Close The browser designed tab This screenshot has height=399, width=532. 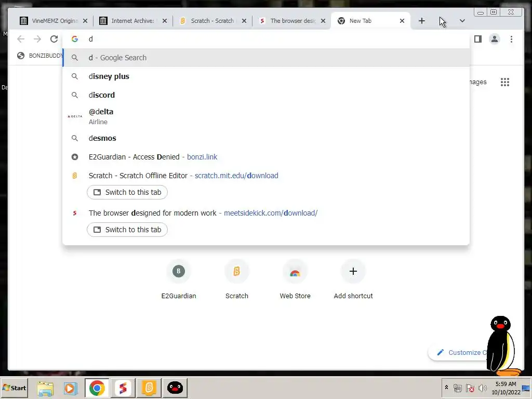(x=323, y=21)
